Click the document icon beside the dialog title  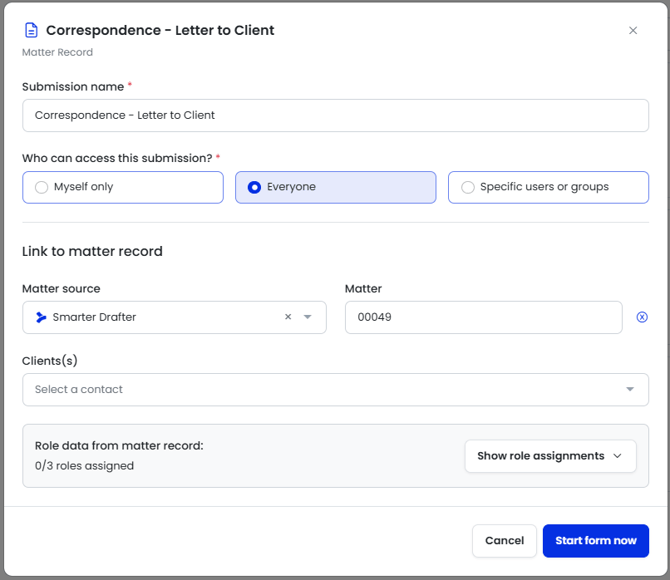(31, 30)
